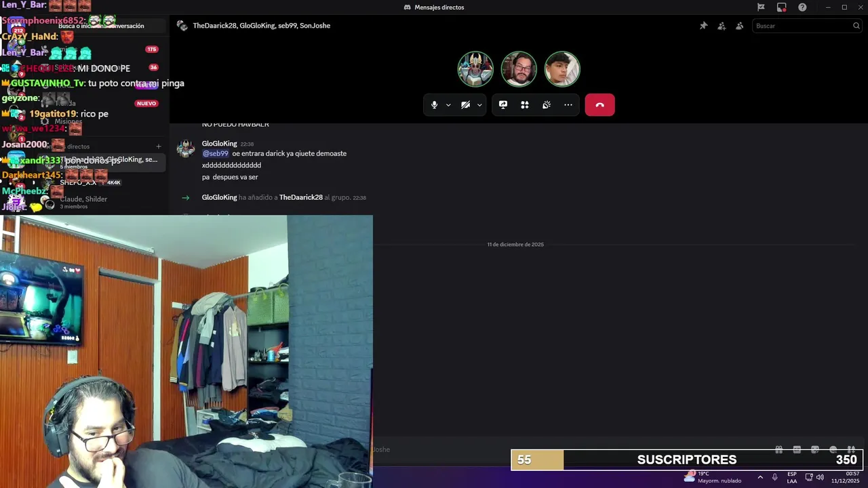Open microphone input options arrow

point(448,105)
